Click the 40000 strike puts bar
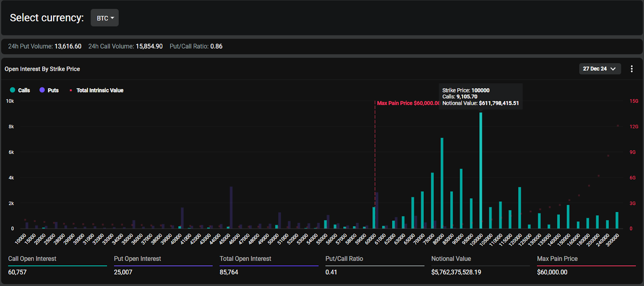The height and width of the screenshot is (286, 644). (182, 218)
